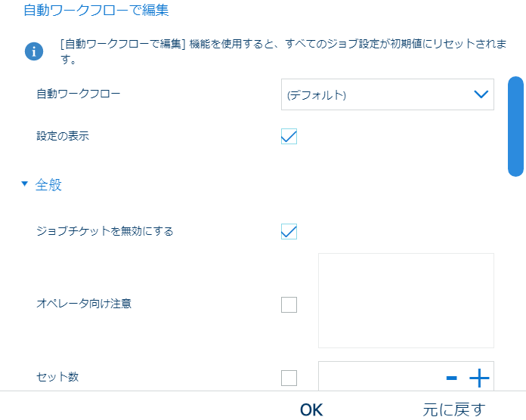Screen dimensions: 526x420
Task: Click the セット数 number field
Action: (x=378, y=378)
